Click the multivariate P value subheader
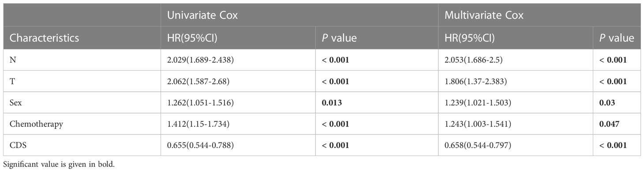The image size is (644, 172). click(616, 38)
